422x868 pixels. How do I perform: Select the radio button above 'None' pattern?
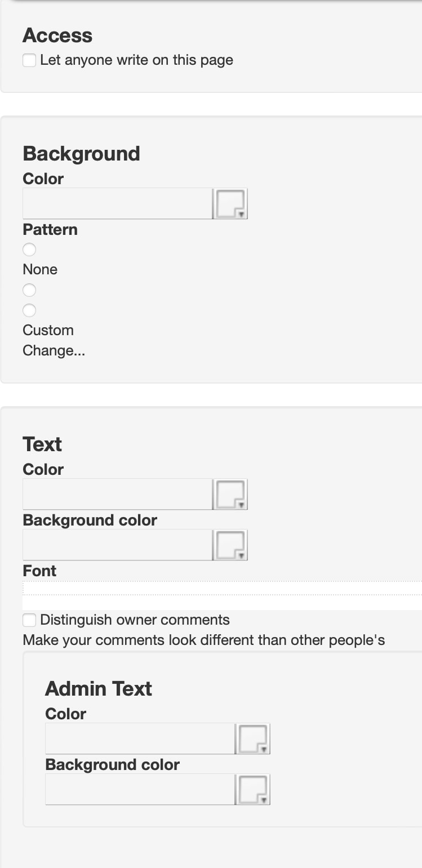[29, 250]
